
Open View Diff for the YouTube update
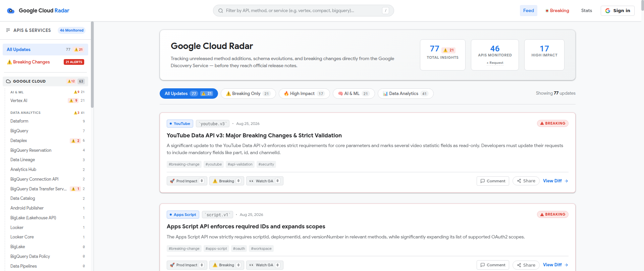(555, 181)
